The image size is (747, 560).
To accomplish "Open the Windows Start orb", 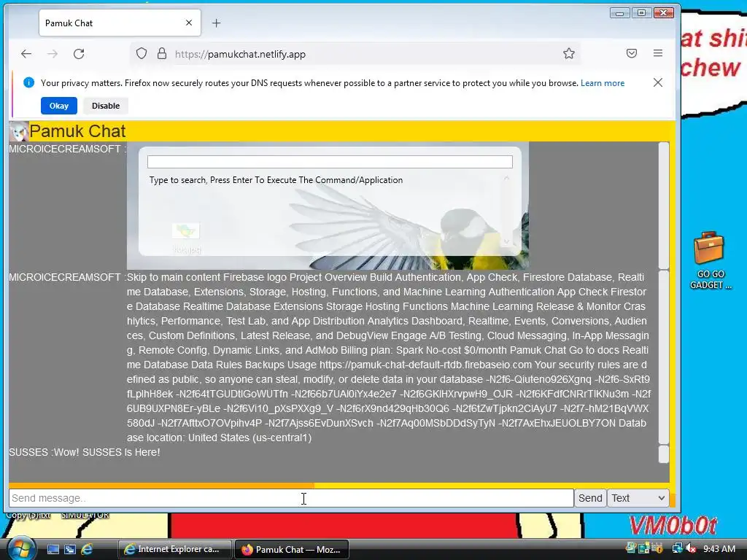I will [x=20, y=548].
